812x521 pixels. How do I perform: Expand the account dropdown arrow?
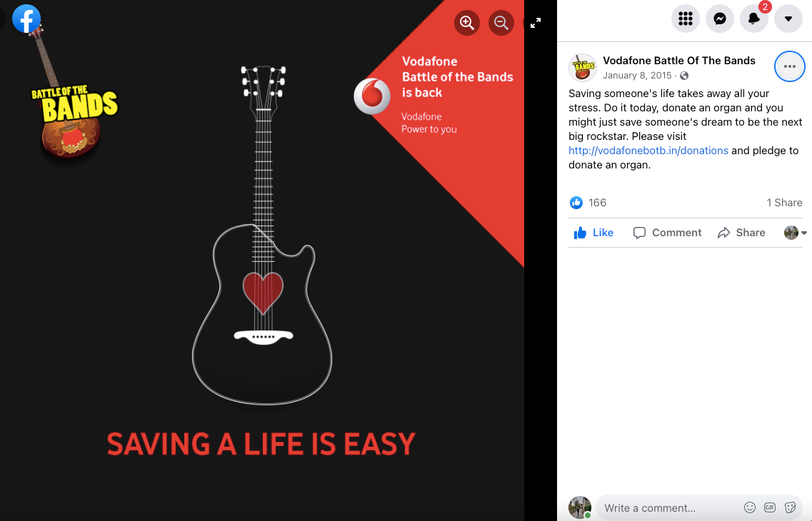pyautogui.click(x=788, y=19)
